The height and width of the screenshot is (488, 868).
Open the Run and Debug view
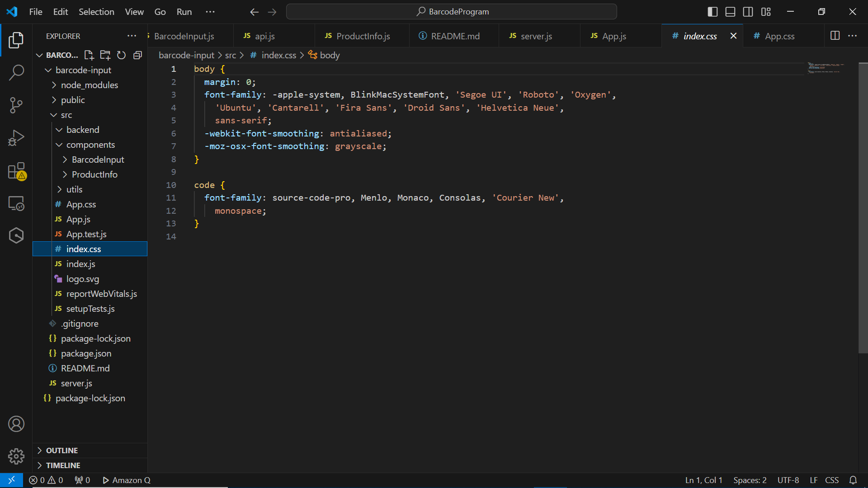16,138
